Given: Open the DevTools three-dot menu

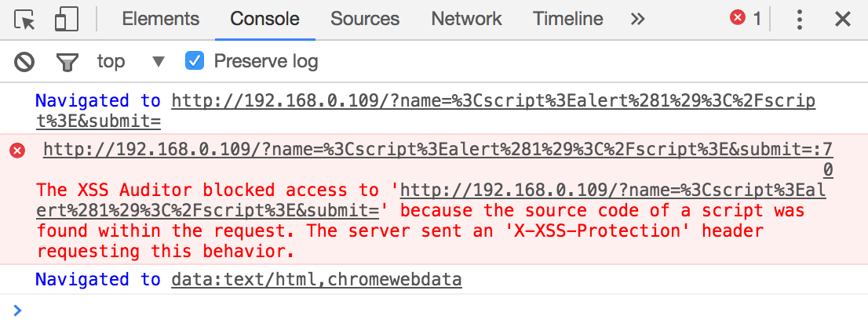Looking at the screenshot, I should [x=800, y=20].
